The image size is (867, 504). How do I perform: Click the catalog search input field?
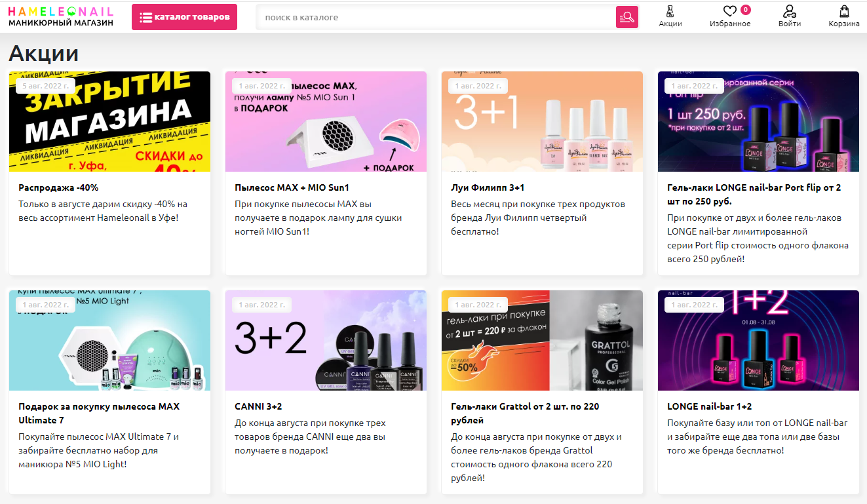click(436, 17)
